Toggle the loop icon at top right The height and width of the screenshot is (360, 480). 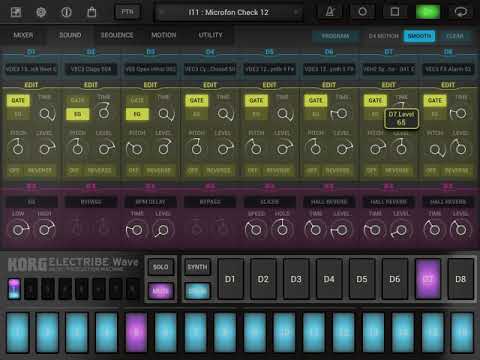click(461, 12)
